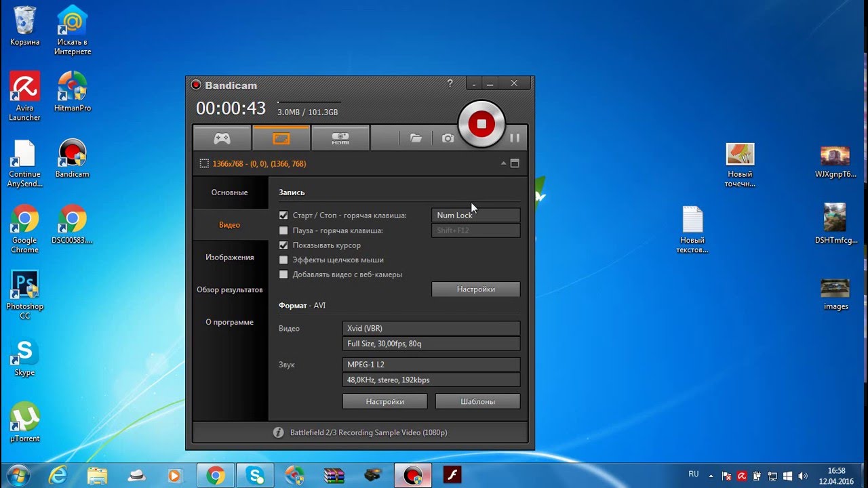Open the output folder icon in Bandicam
Screen dimensions: 868x488
pyautogui.click(x=416, y=138)
